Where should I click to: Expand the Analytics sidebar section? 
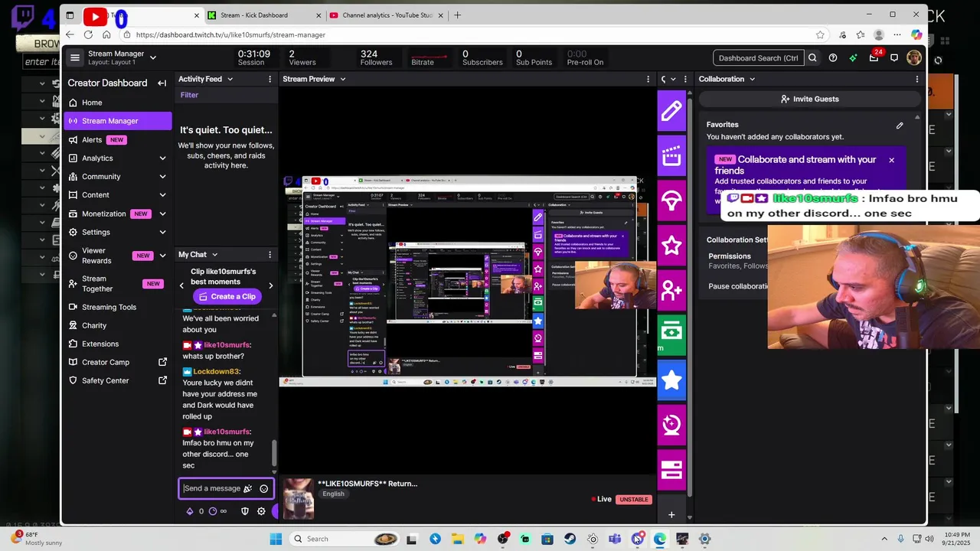coord(162,158)
